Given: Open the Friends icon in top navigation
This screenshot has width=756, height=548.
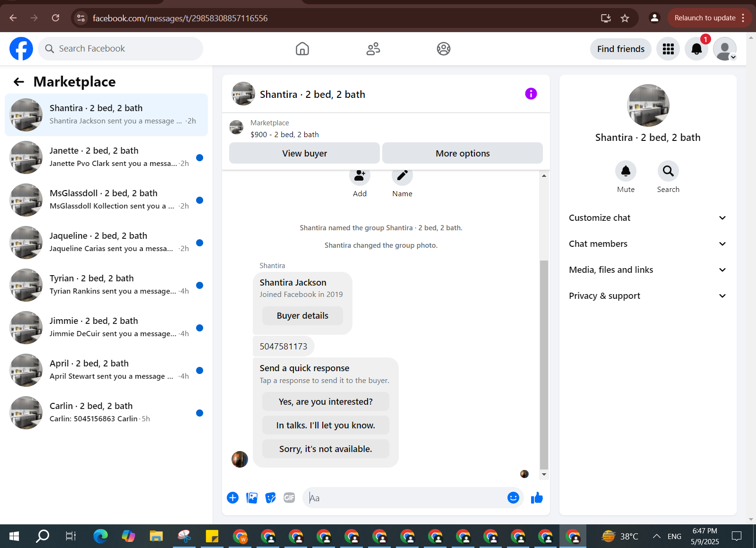Looking at the screenshot, I should tap(373, 49).
